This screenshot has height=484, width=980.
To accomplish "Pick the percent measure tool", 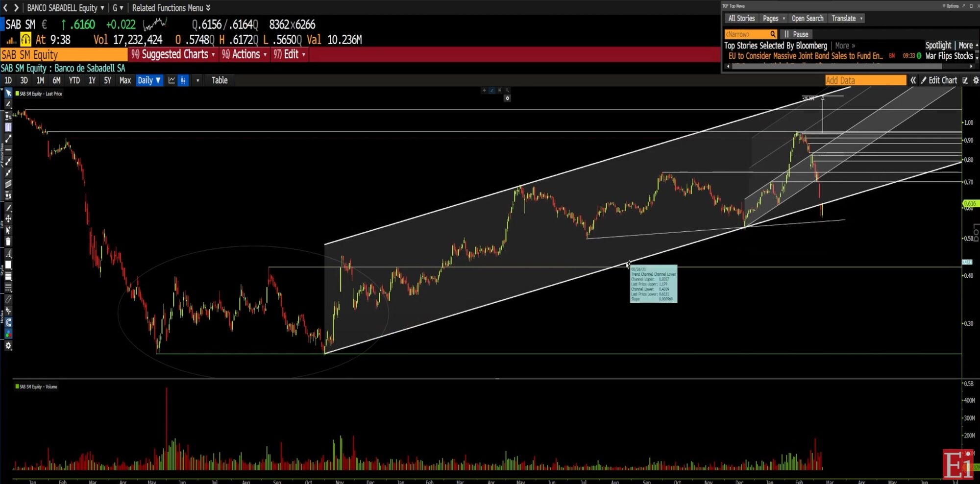I will pos(8,116).
